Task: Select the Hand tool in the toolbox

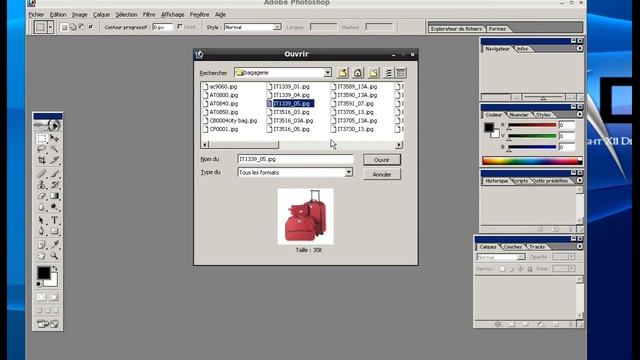Action: 42,256
